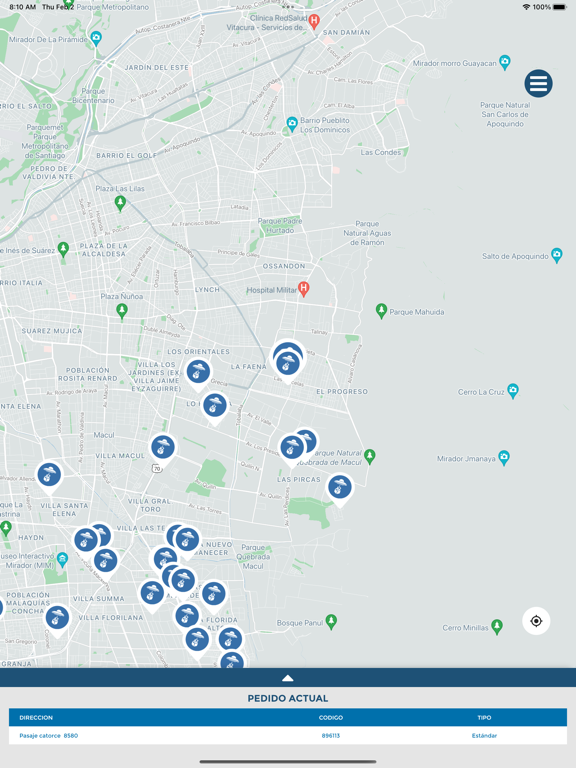The height and width of the screenshot is (768, 576).
Task: Click order code 896113
Action: coord(331,735)
